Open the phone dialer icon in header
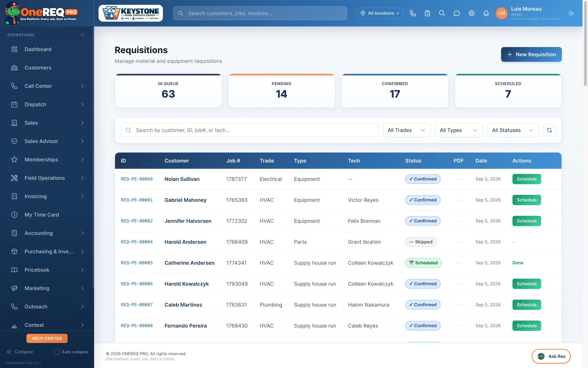 point(413,13)
